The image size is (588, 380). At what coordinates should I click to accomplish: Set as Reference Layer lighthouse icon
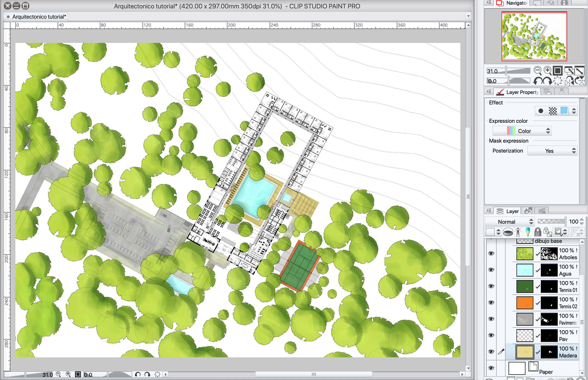point(518,232)
